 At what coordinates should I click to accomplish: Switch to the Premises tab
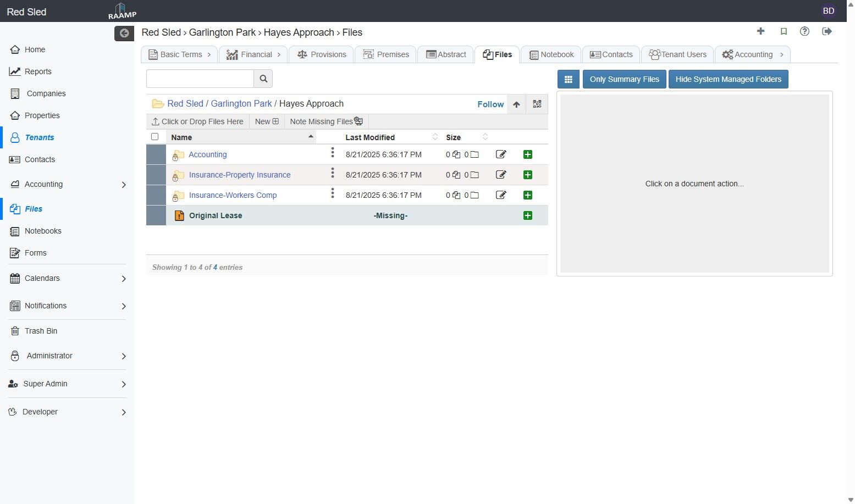(x=386, y=54)
